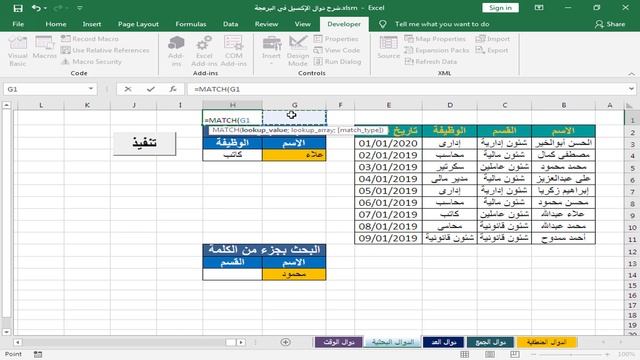Screen dimensions: 640x360
Task: Open Ribbon Display Options icon
Action: [539, 8]
